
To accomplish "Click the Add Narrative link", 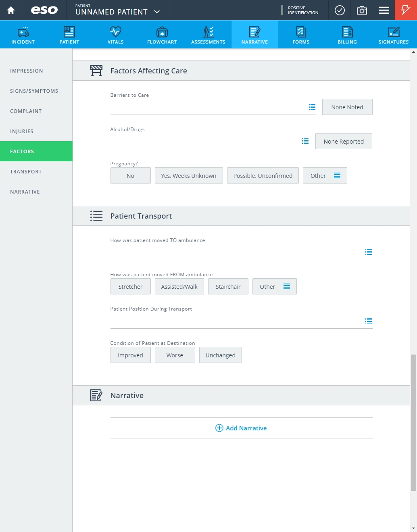I will (241, 428).
